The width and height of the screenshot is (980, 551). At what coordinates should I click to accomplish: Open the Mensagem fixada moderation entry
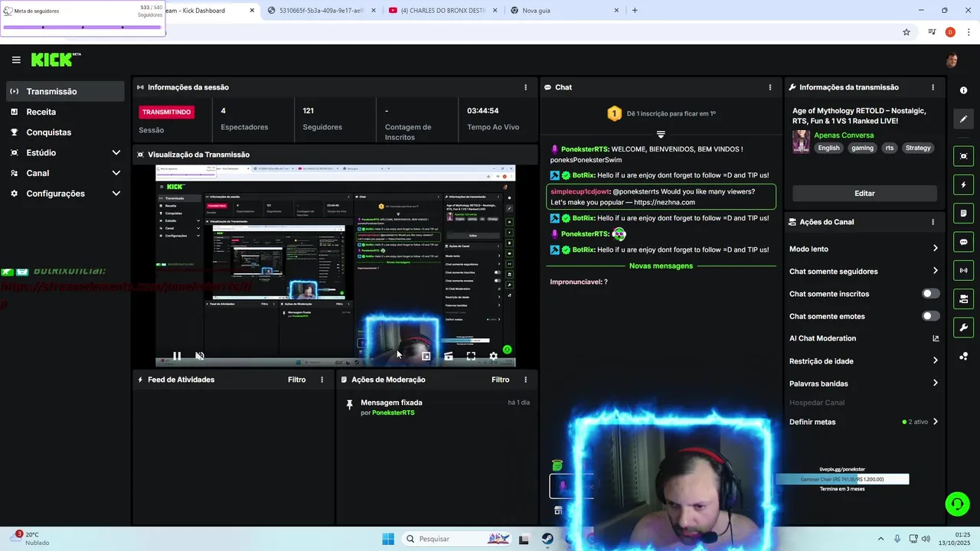[436, 407]
